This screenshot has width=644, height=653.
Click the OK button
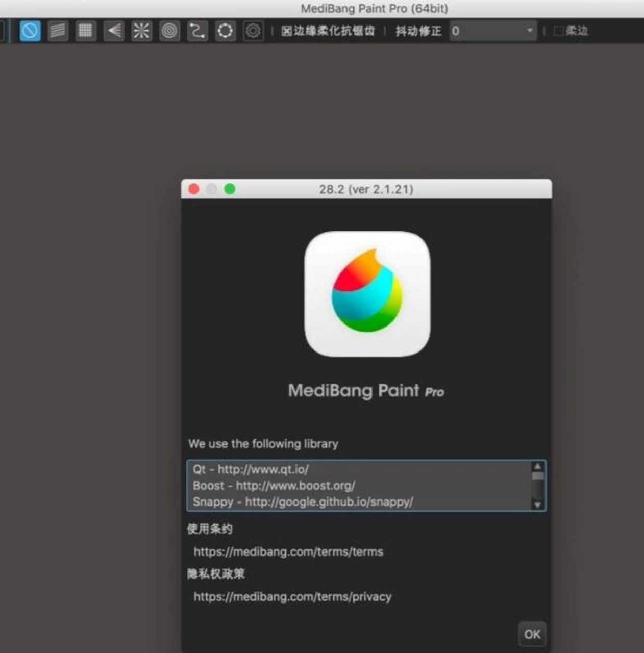pyautogui.click(x=532, y=634)
